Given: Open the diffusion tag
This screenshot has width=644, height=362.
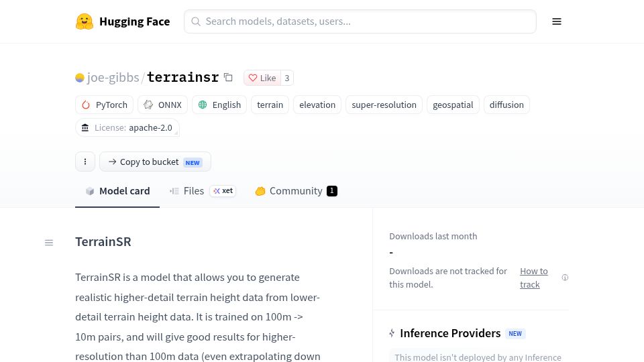Looking at the screenshot, I should coord(506,105).
